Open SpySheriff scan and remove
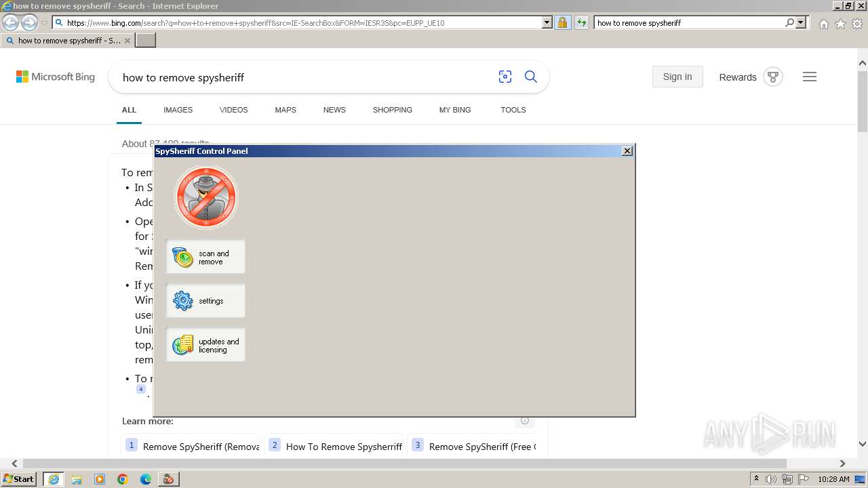 coord(205,257)
